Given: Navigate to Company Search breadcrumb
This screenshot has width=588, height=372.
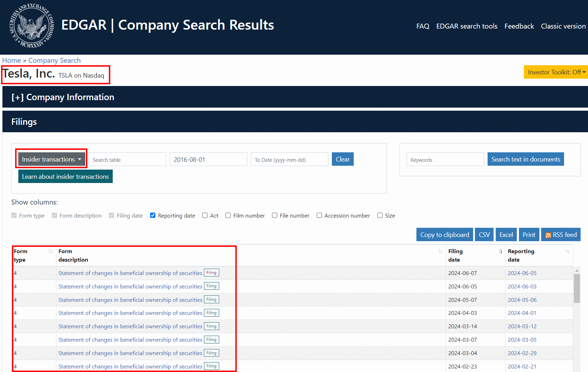Looking at the screenshot, I should point(54,60).
